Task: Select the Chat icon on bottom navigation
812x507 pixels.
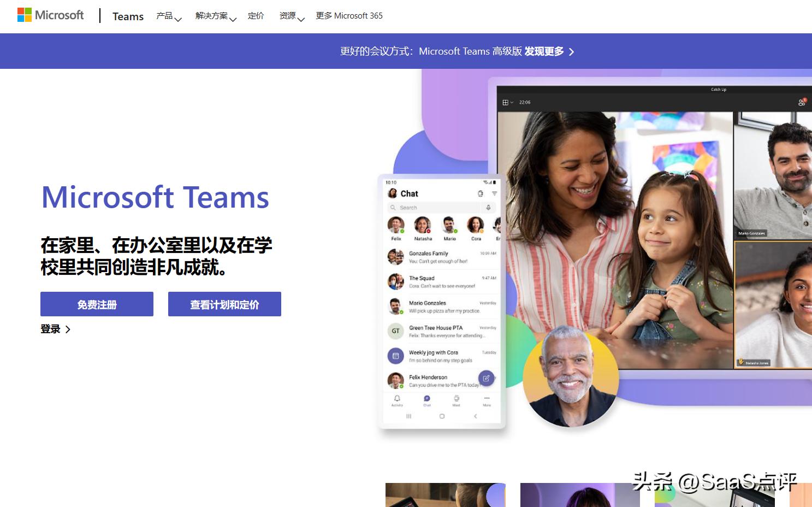Action: (426, 398)
